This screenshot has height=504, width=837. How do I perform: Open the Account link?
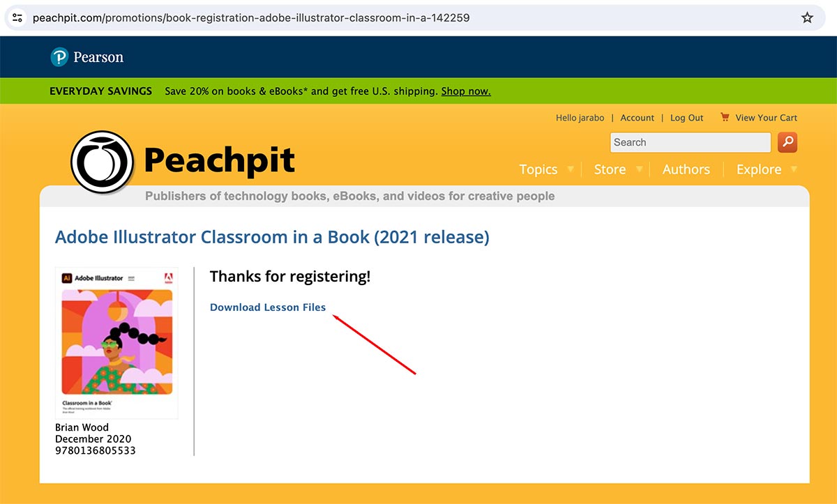pos(637,118)
